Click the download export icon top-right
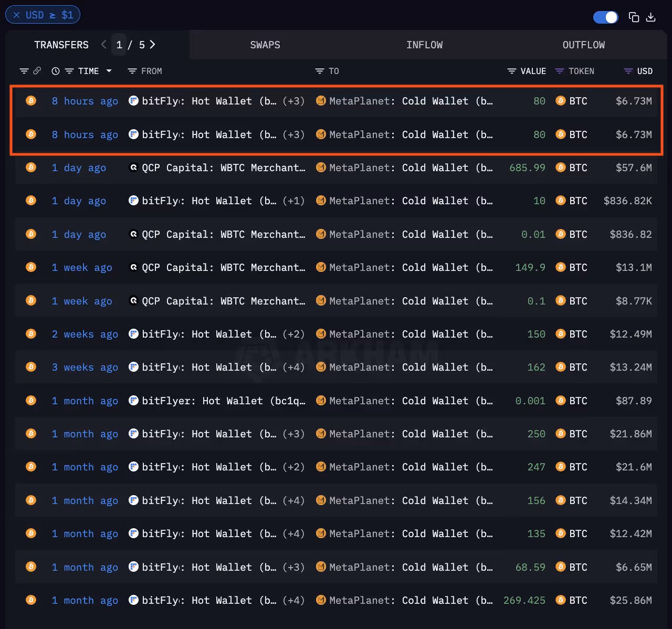The image size is (672, 629). click(x=651, y=17)
